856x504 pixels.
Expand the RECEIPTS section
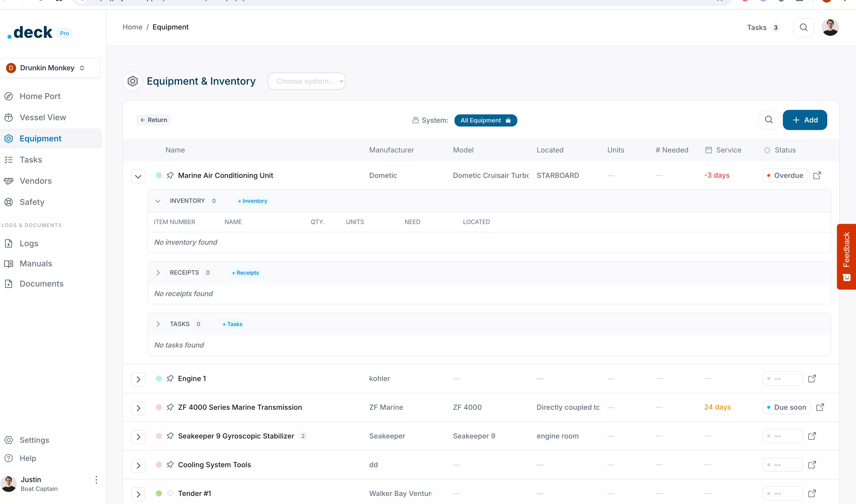(x=158, y=273)
